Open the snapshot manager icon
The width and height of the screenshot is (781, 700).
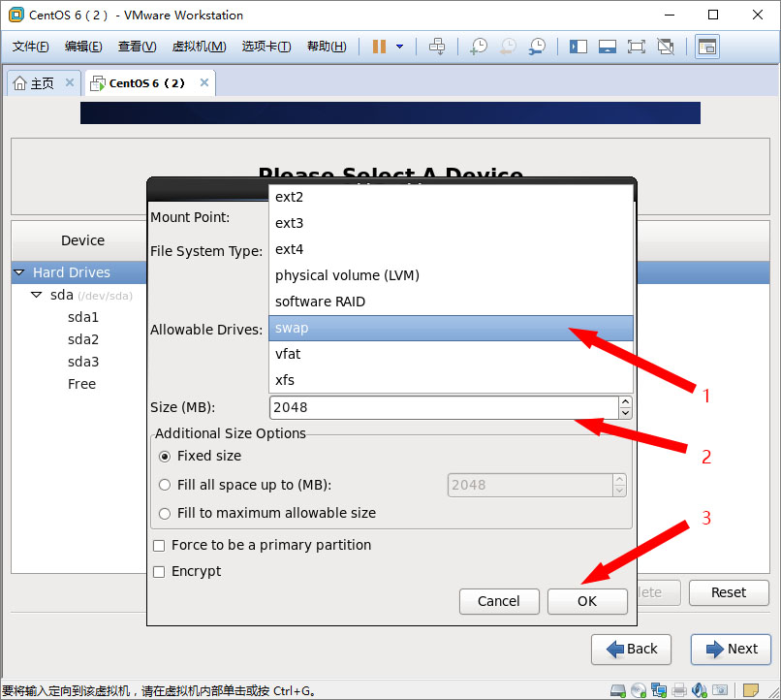click(537, 47)
